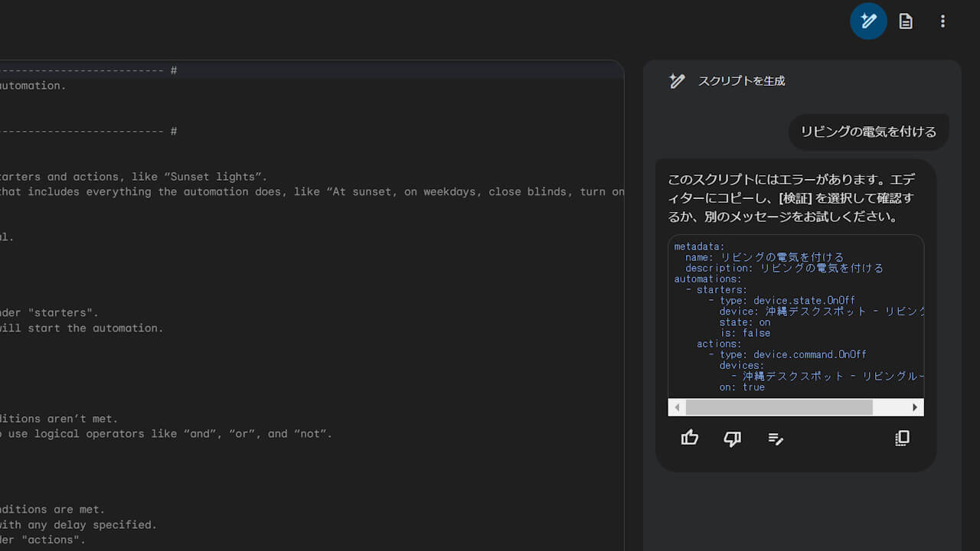This screenshot has height=551, width=980.
Task: Open the document page icon in top bar
Action: (906, 21)
